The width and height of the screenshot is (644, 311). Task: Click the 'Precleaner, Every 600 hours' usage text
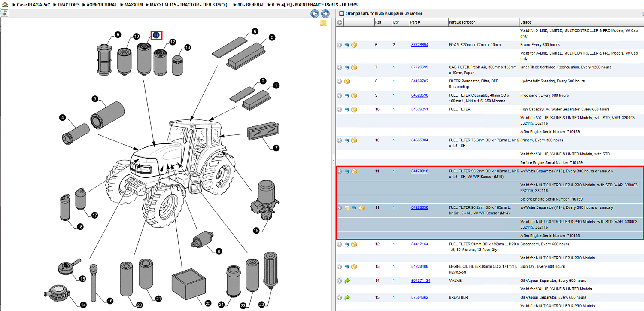click(x=544, y=95)
